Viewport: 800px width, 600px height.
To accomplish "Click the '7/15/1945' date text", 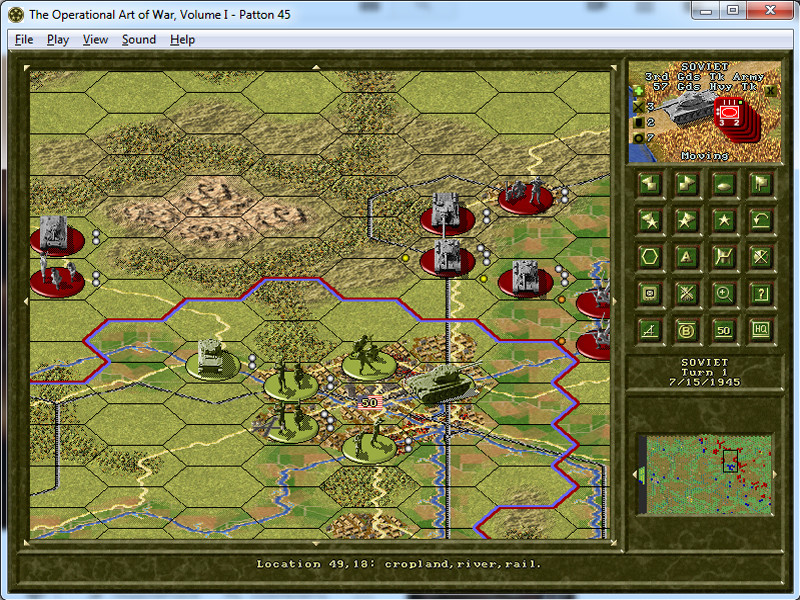I will tap(705, 382).
